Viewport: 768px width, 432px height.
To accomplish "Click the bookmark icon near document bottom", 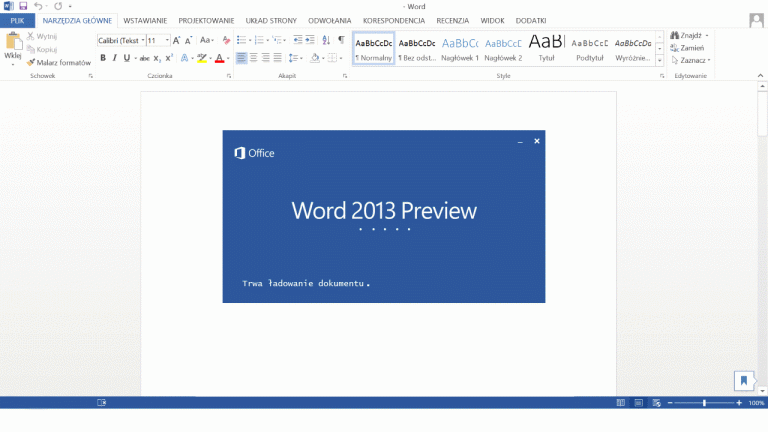I will coord(744,381).
